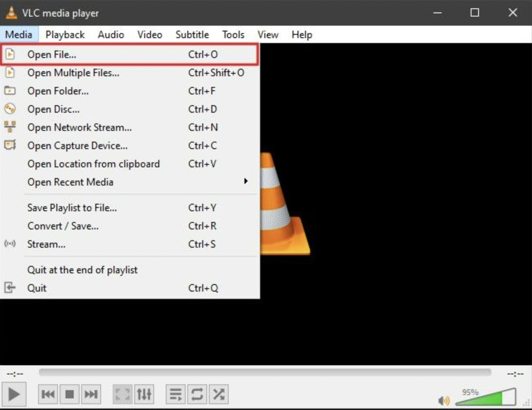This screenshot has width=532, height=410.
Task: Close the VLC window
Action: [x=513, y=13]
